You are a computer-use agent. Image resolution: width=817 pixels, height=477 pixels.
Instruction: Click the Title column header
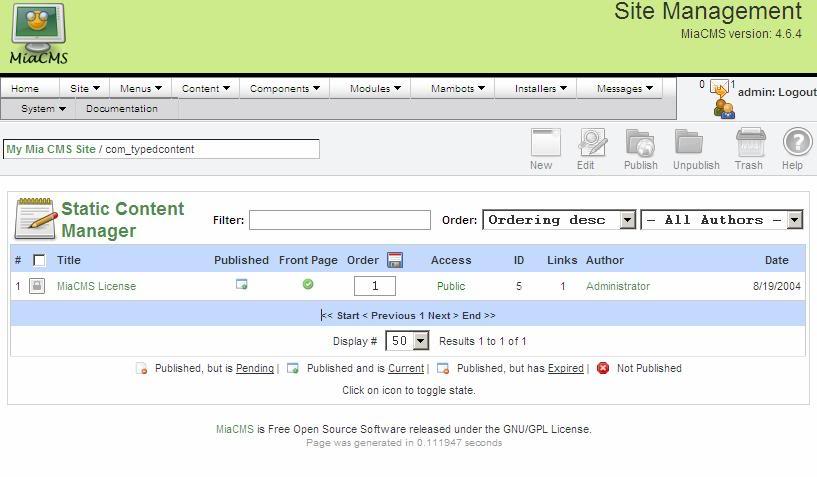pos(69,260)
